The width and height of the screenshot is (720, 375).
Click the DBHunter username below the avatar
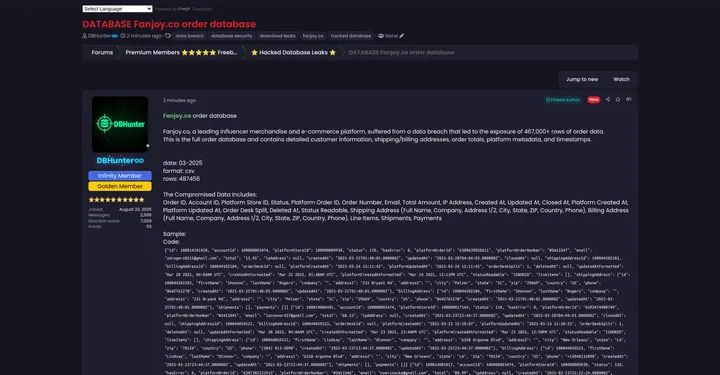[x=120, y=161]
